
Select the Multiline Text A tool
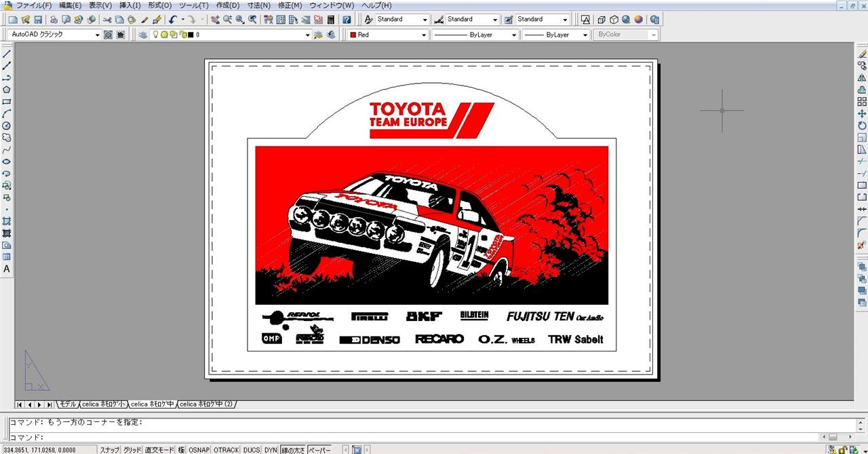[x=7, y=269]
